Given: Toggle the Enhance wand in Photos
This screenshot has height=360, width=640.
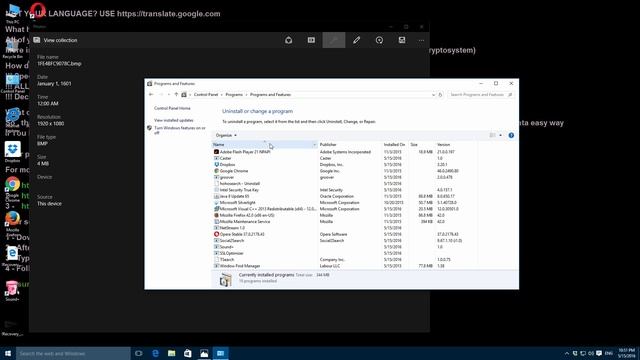Looking at the screenshot, I should tap(334, 40).
